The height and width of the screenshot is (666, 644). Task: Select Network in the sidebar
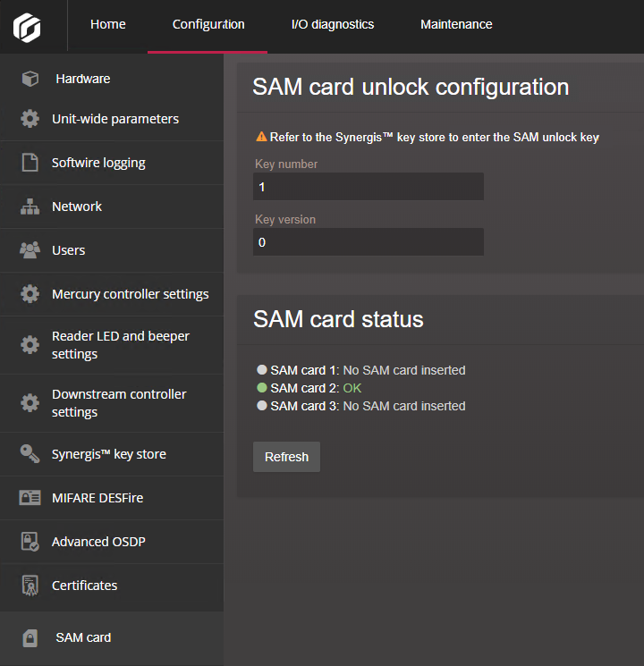(112, 207)
